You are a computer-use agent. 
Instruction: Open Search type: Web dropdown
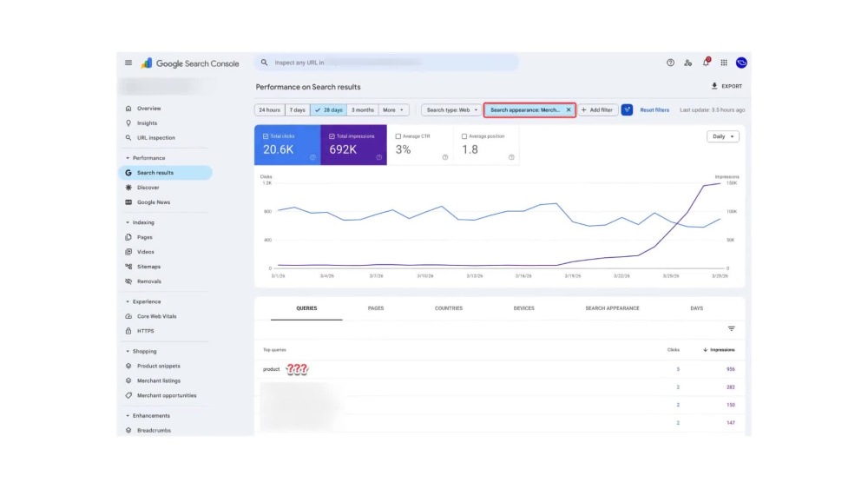coord(451,109)
